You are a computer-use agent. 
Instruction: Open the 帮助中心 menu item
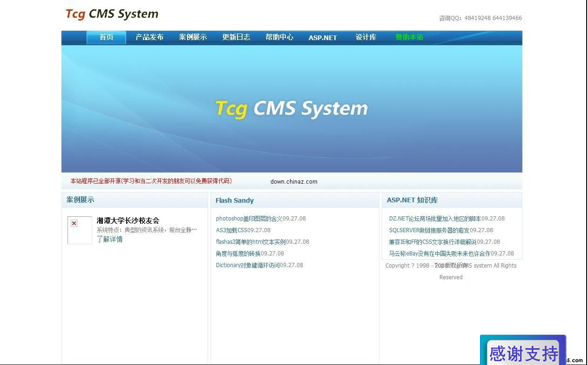279,37
